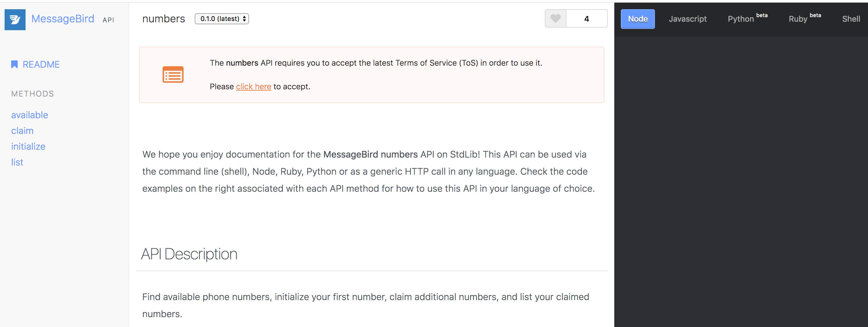Open the 'initialize' method documentation
The height and width of the screenshot is (327, 868).
[28, 146]
